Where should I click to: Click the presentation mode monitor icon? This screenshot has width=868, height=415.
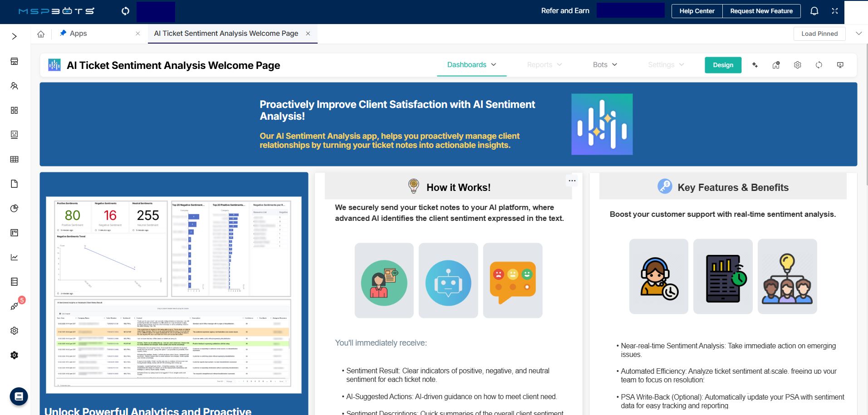[840, 65]
